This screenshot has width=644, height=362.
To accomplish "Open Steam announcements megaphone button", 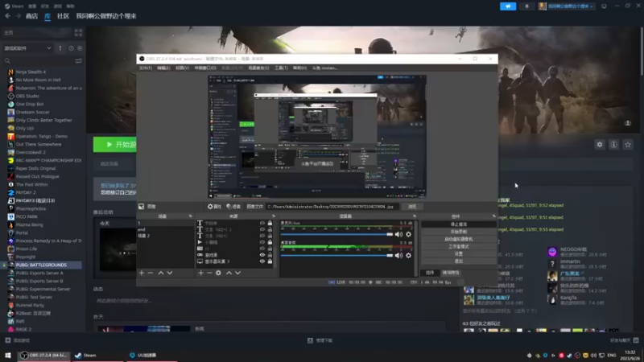I will [x=508, y=6].
